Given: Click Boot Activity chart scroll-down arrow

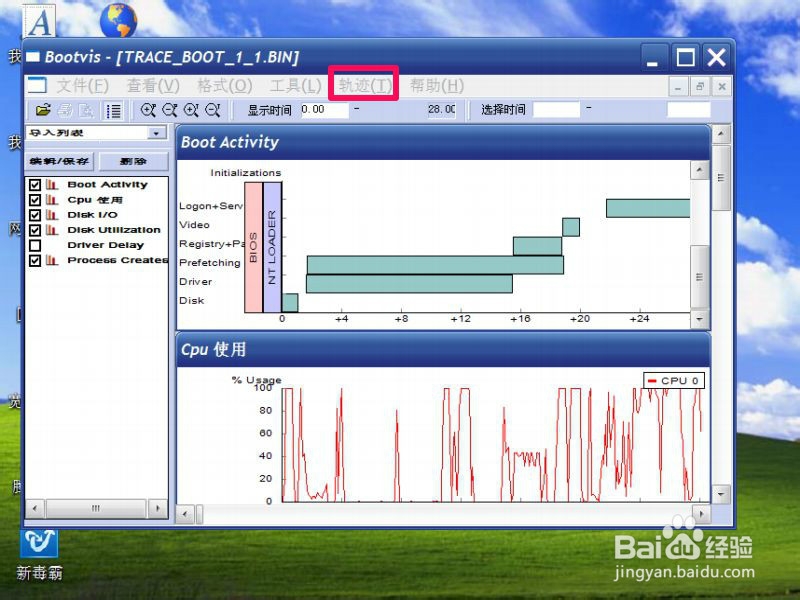Looking at the screenshot, I should tap(699, 319).
